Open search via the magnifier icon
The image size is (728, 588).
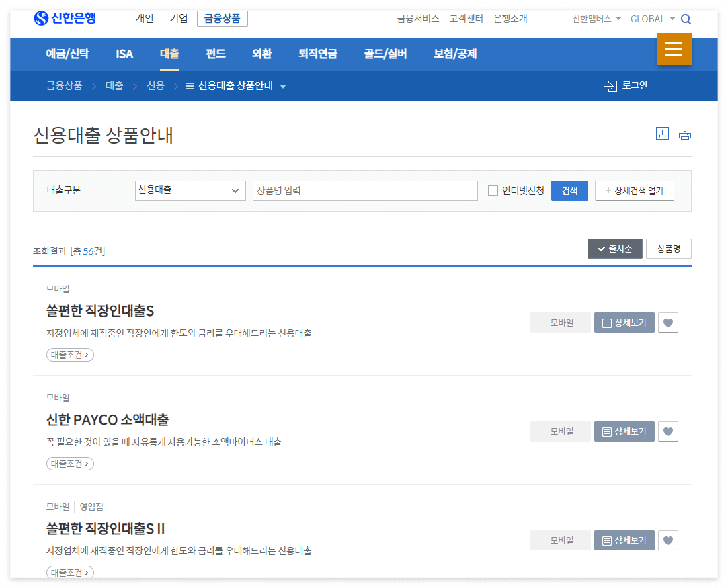click(686, 19)
